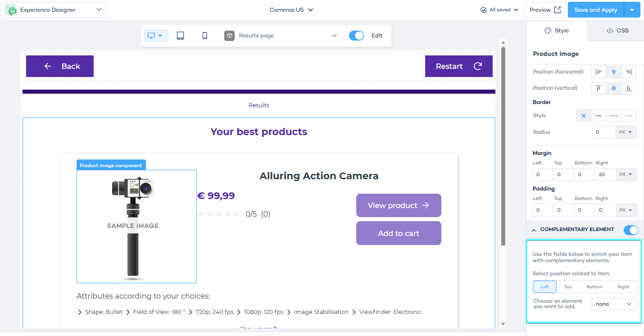Select the dotted border style

[629, 115]
